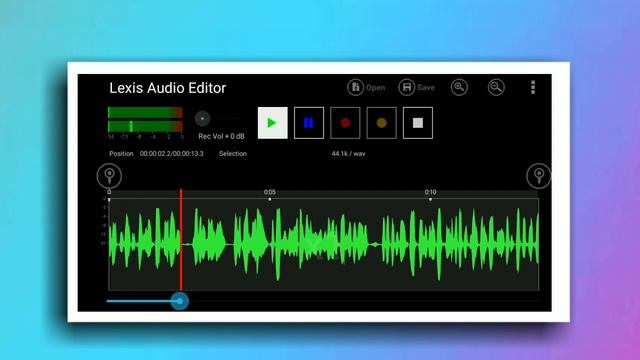
Task: Click the Lexis Audio Editor title
Action: click(167, 88)
